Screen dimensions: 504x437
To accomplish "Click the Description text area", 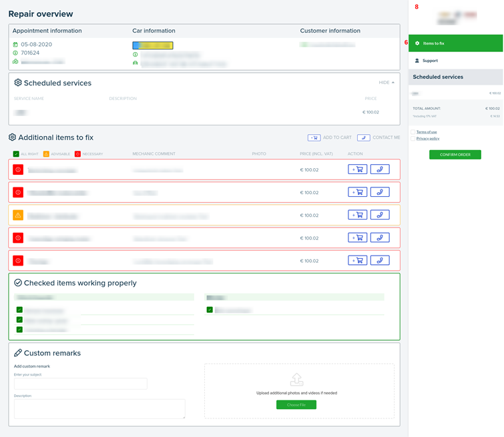I will [99, 409].
